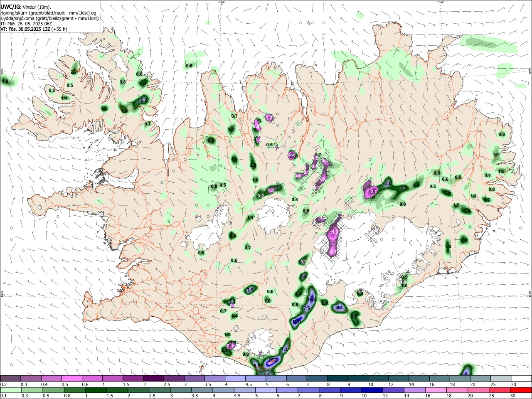Click the 7.3 precipitation value

pyautogui.click(x=284, y=350)
